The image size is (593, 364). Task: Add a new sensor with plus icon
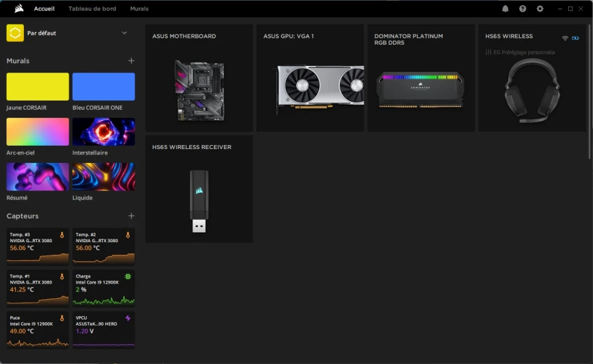(131, 216)
